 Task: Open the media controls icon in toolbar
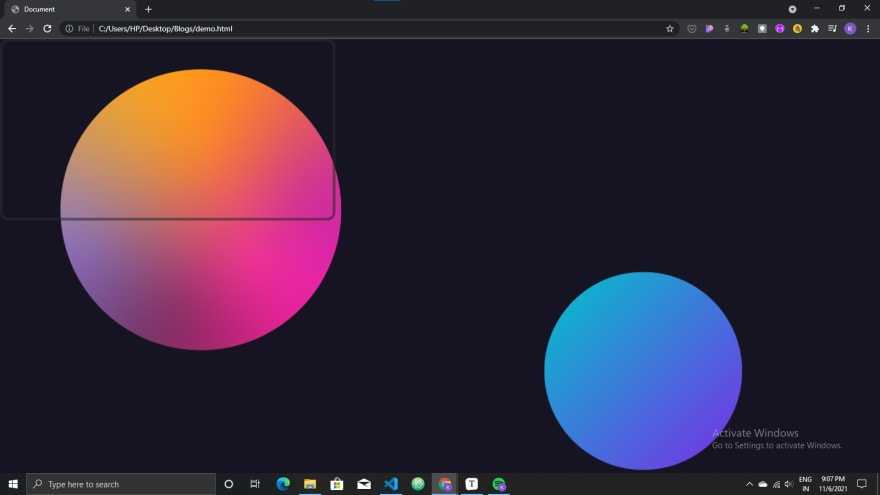(832, 29)
